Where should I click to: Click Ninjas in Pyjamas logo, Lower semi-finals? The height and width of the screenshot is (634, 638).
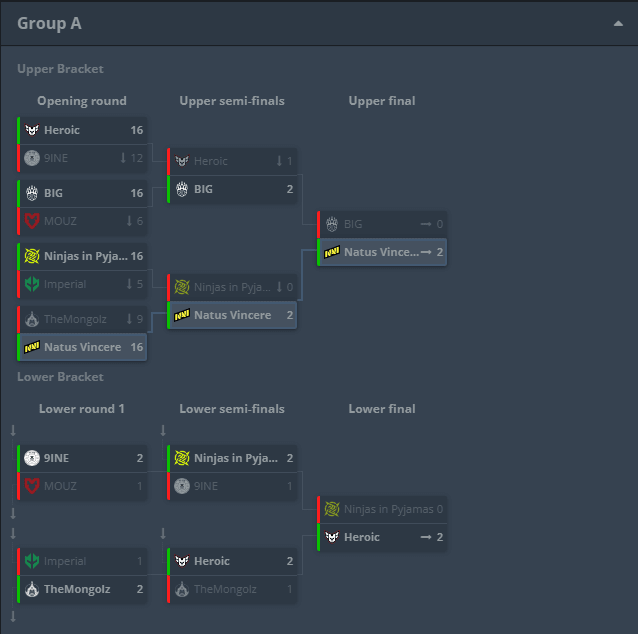coord(182,458)
